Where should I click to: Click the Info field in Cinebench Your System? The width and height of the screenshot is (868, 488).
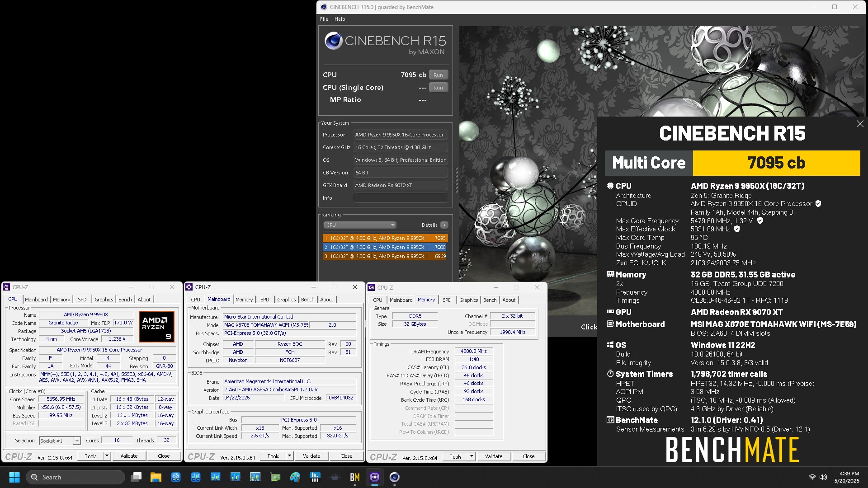click(x=401, y=198)
